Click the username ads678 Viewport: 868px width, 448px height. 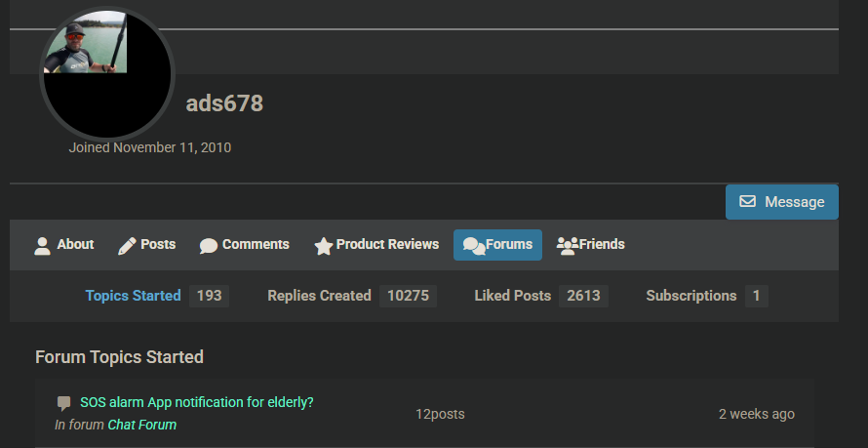[x=224, y=103]
